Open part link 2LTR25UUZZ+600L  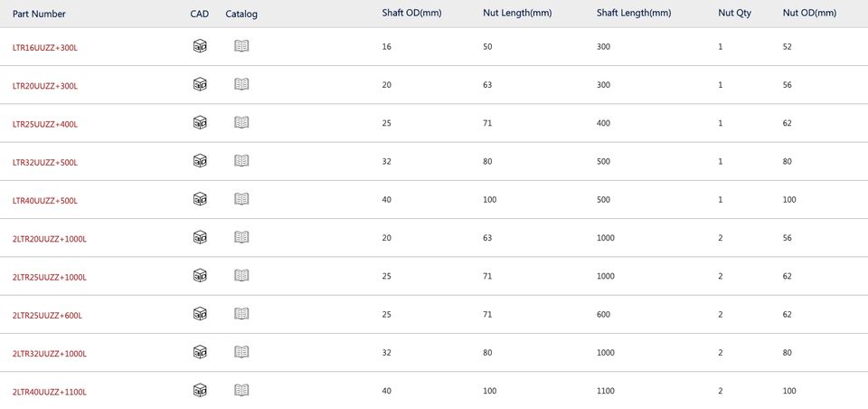47,315
